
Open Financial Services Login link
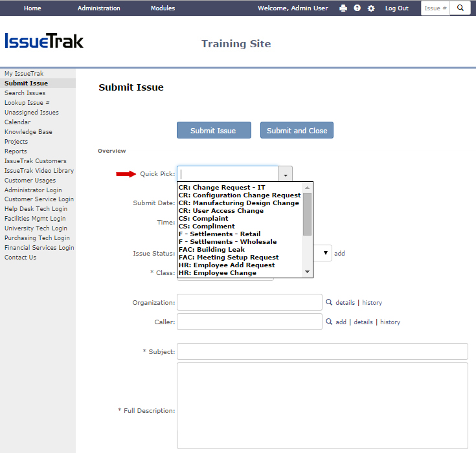point(39,248)
